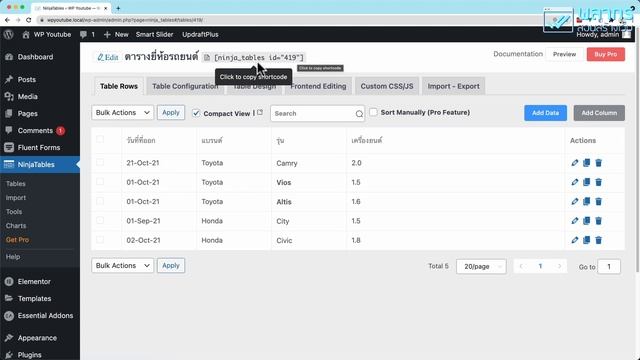Open Get Pro submenu link
The width and height of the screenshot is (640, 360).
17,240
